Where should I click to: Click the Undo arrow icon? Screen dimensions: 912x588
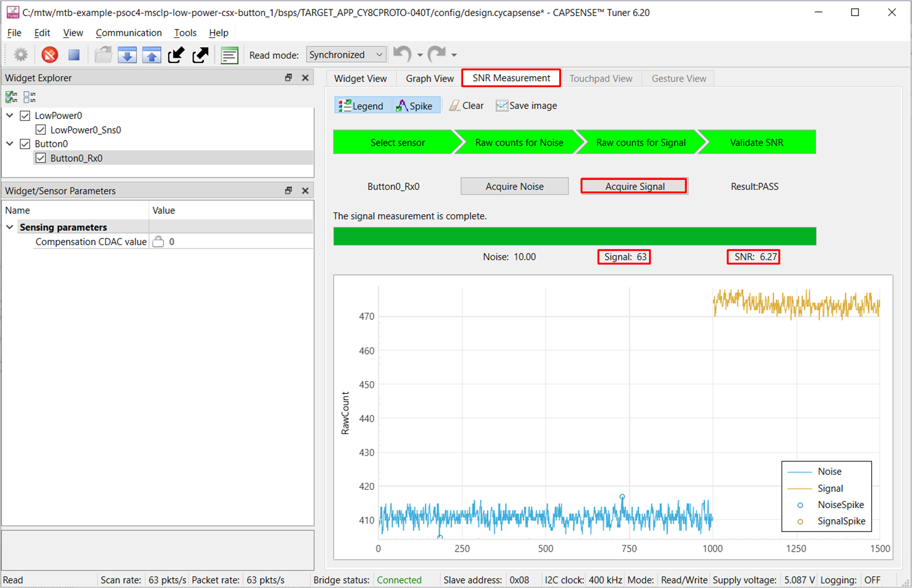(402, 54)
